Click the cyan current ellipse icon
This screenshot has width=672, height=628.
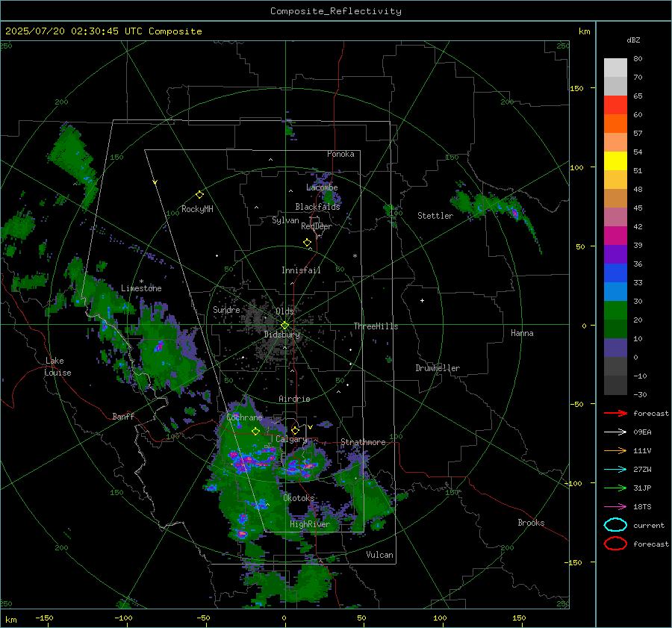[x=615, y=525]
